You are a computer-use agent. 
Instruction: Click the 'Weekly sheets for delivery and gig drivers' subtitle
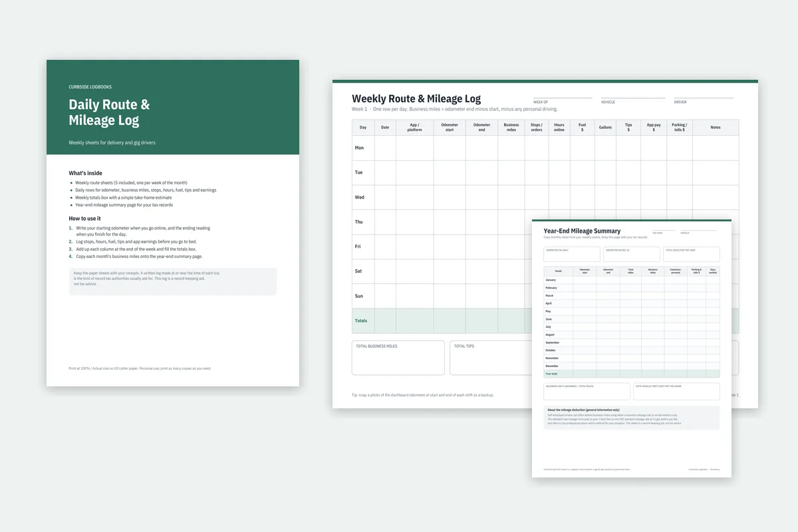coord(112,143)
